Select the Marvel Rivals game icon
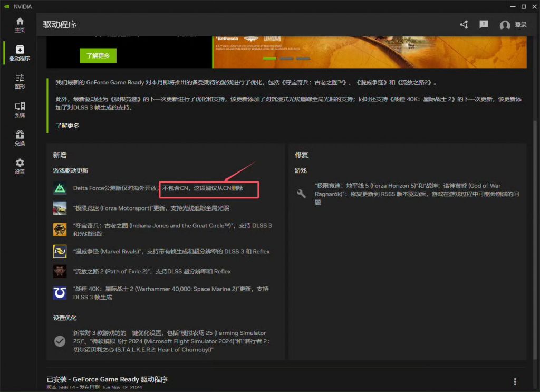Screen dimensions: 540x392 tap(60, 251)
